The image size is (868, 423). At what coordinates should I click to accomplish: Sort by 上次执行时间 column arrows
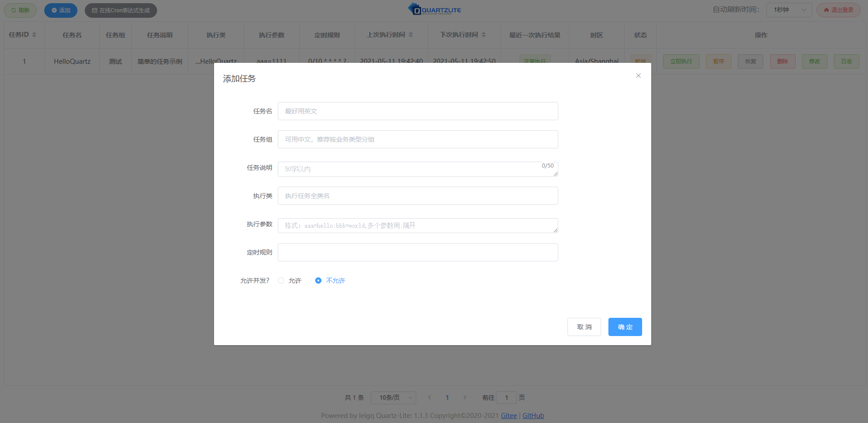click(411, 35)
